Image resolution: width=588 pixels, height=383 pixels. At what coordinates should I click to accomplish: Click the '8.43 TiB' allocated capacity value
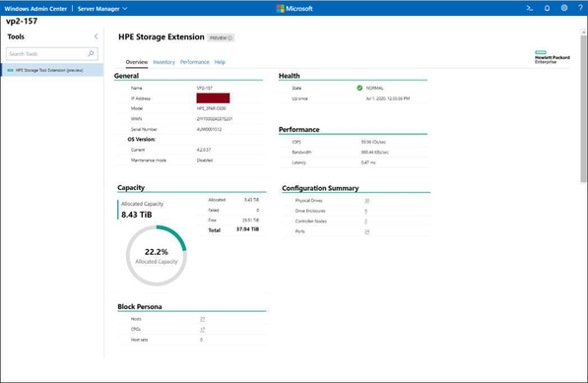coord(137,215)
